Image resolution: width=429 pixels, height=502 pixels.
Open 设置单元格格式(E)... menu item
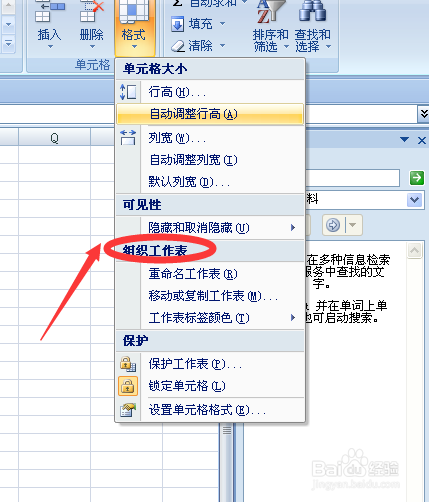(x=210, y=410)
